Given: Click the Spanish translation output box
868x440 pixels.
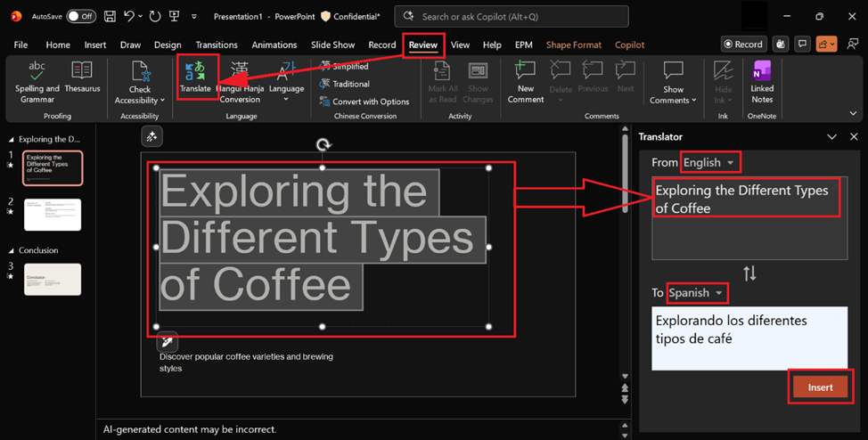Looking at the screenshot, I should pyautogui.click(x=749, y=338).
